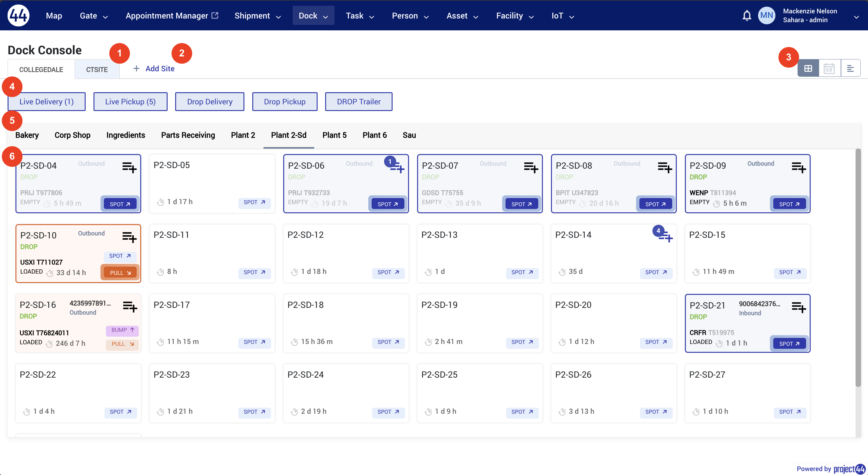Image resolution: width=868 pixels, height=475 pixels.
Task: Click timer icon on P2-SD-27
Action: 696,411
